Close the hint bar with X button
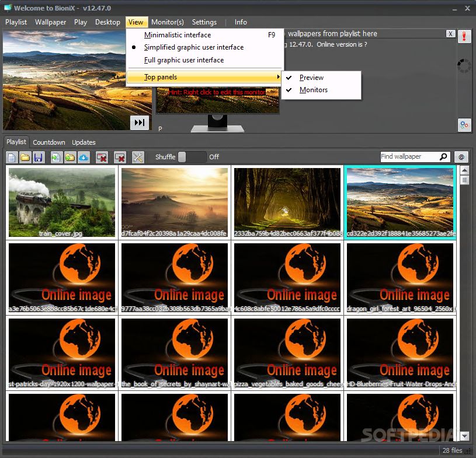The image size is (476, 458). pyautogui.click(x=450, y=34)
